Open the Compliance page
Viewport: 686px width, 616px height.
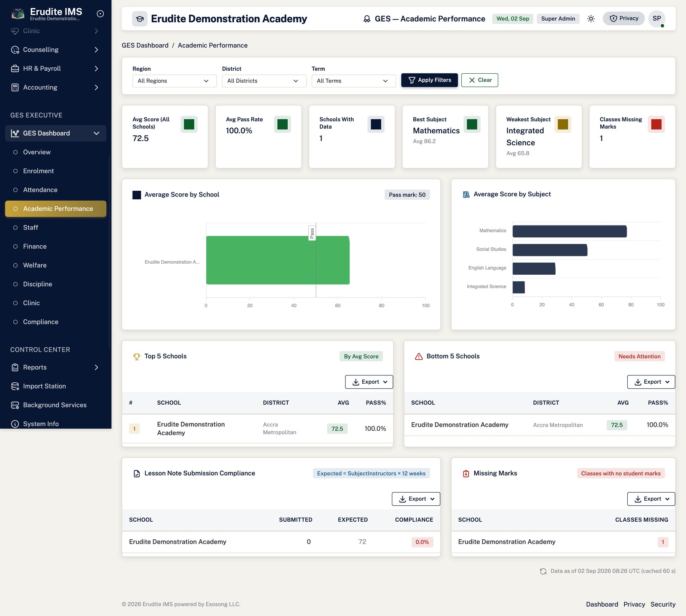tap(56, 322)
